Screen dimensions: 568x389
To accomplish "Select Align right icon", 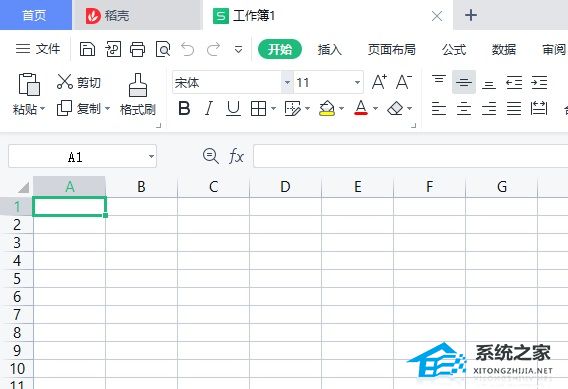I will click(x=489, y=108).
